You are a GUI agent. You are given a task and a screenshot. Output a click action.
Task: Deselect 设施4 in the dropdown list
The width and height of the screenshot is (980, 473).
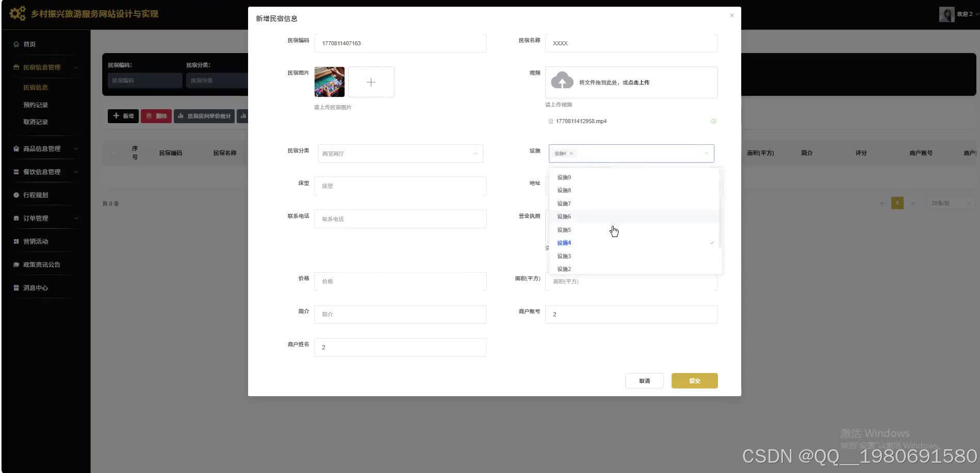click(x=634, y=243)
